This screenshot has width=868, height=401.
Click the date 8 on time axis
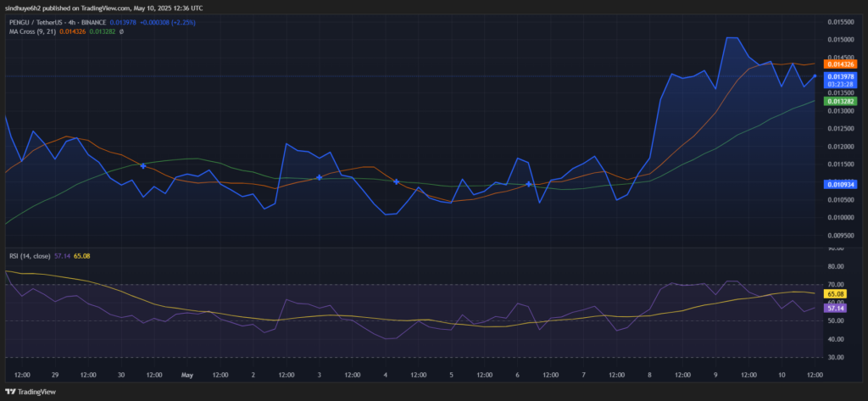[649, 374]
